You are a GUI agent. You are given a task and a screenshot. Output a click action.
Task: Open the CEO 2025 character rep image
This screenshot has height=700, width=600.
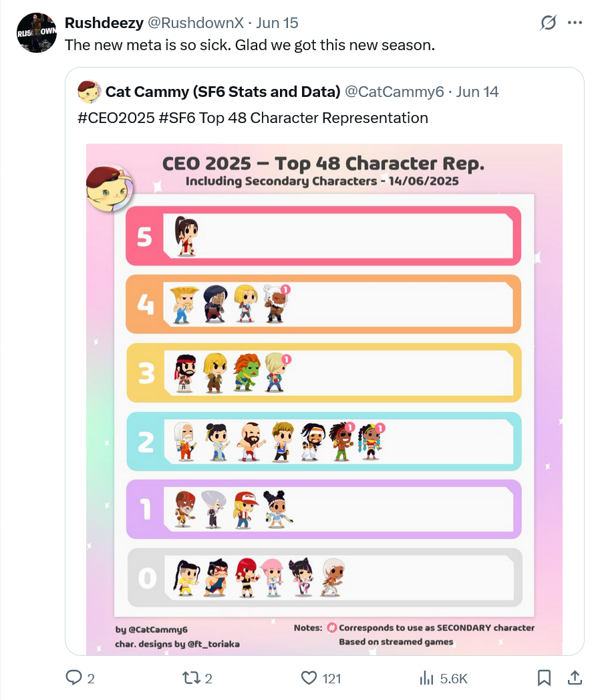pos(324,399)
